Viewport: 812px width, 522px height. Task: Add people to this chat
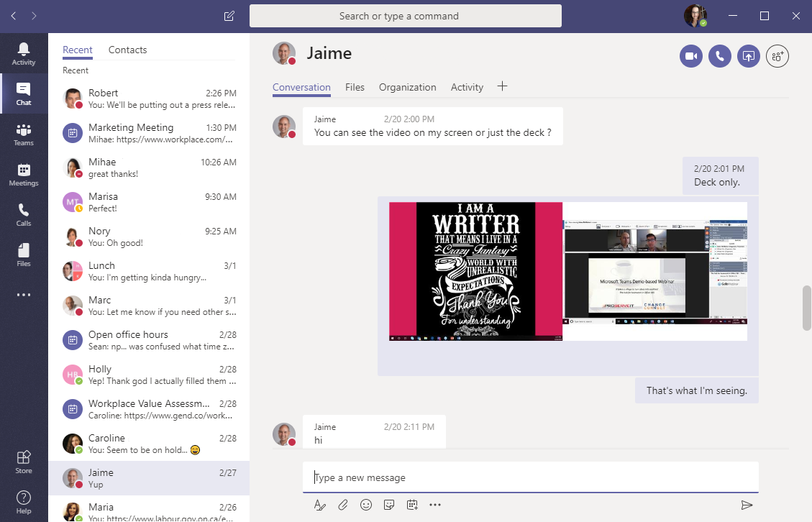coord(777,55)
